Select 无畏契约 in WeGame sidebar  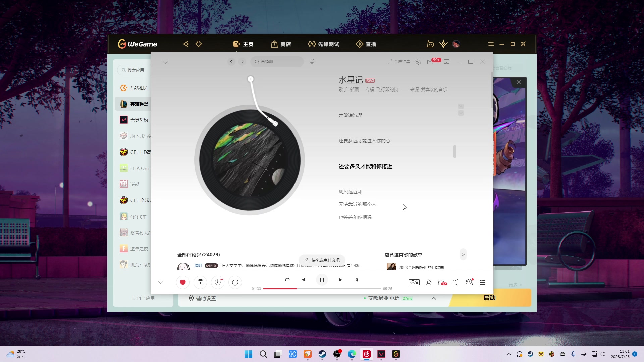pos(134,120)
